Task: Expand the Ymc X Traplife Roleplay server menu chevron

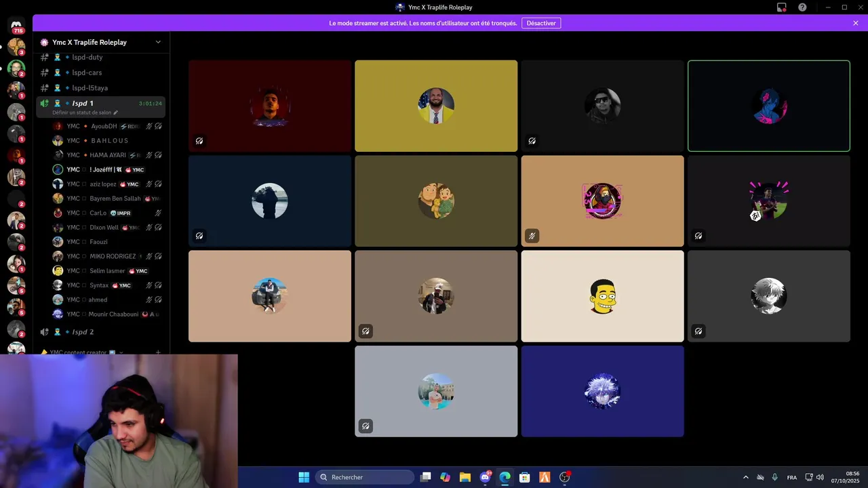Action: pyautogui.click(x=158, y=42)
